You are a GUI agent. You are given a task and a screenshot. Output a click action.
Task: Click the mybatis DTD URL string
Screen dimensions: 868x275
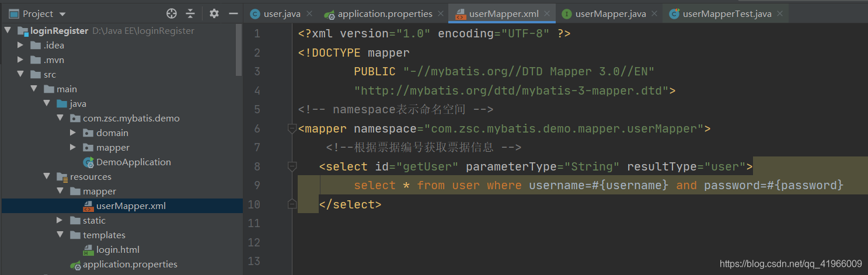point(511,91)
